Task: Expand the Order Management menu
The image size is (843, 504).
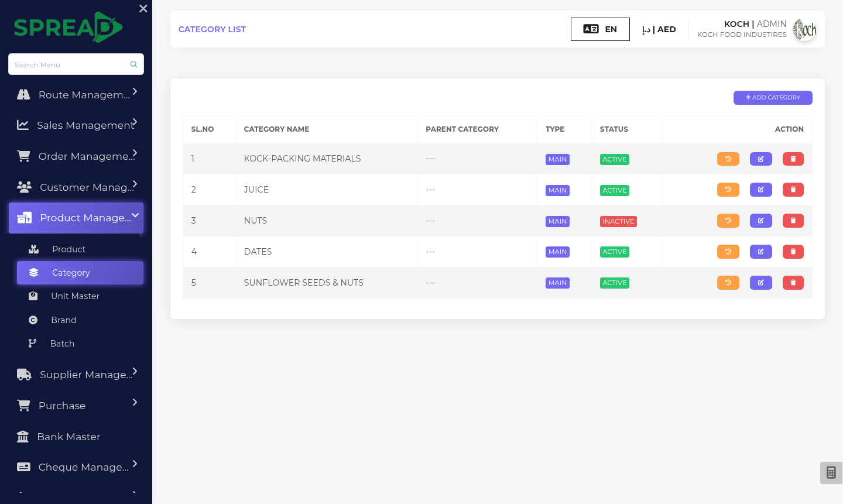Action: click(76, 156)
